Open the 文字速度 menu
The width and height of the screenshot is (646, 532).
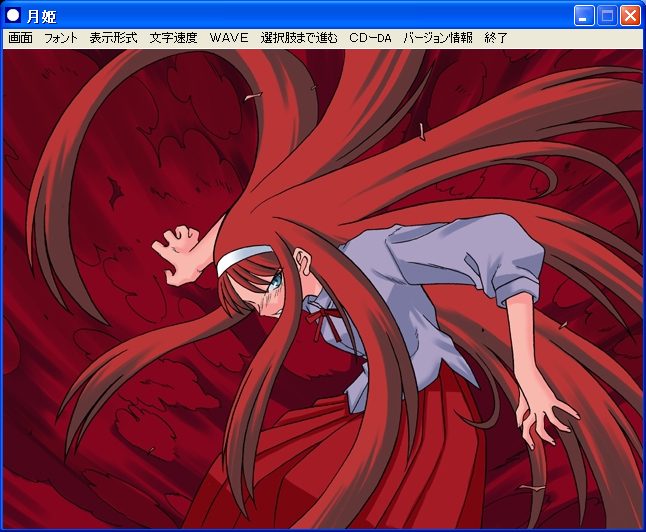click(x=173, y=38)
